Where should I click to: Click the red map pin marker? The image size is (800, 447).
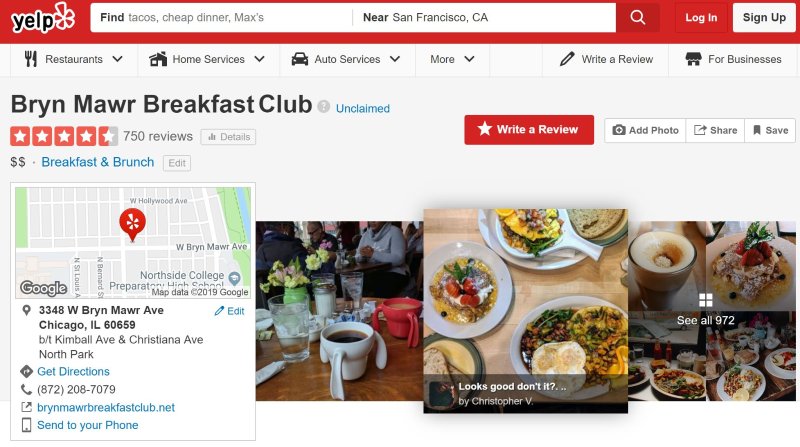coord(133,225)
